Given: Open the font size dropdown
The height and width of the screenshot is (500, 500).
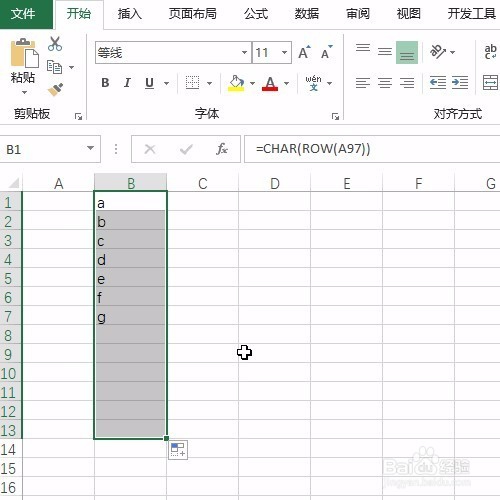Looking at the screenshot, I should click(284, 52).
